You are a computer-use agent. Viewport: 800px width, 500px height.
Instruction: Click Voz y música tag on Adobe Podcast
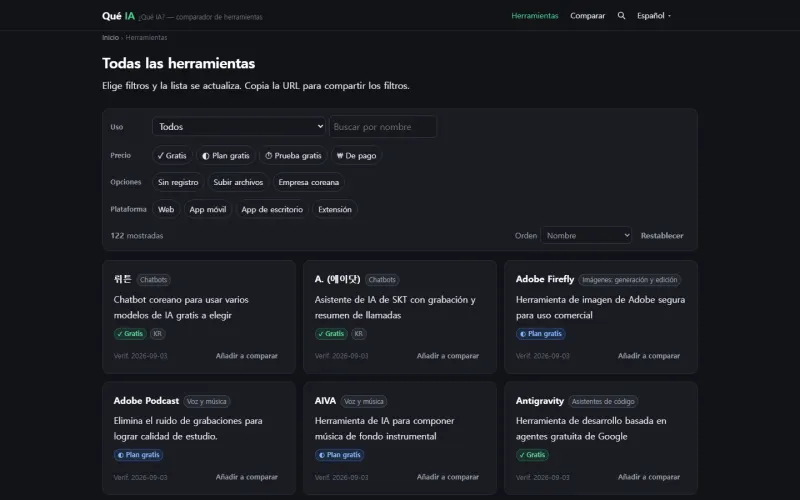207,401
